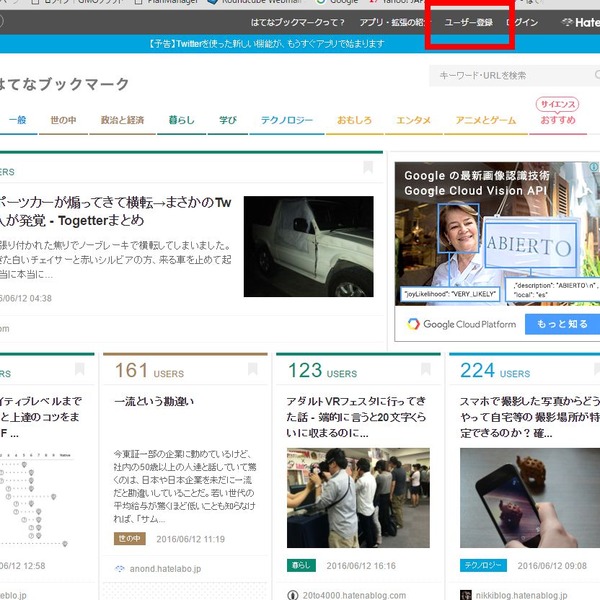Open the アダルトVRフェスタ article title

click(x=356, y=417)
